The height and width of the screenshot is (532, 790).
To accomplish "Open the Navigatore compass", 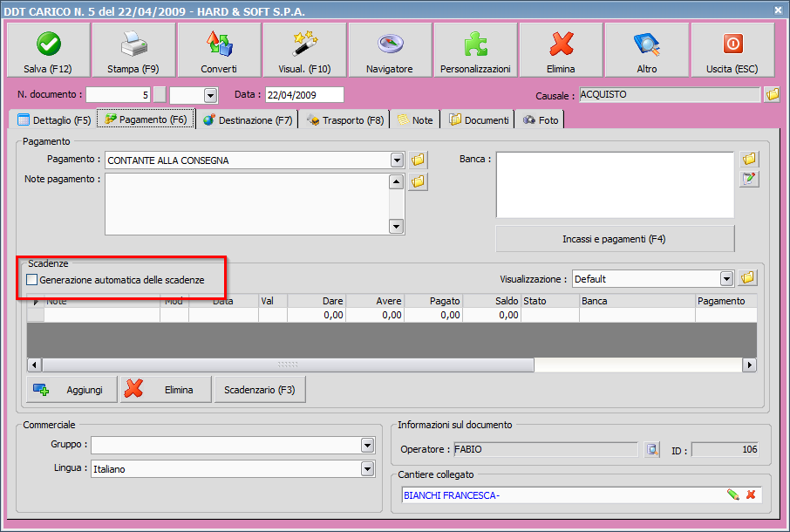I will tap(390, 50).
